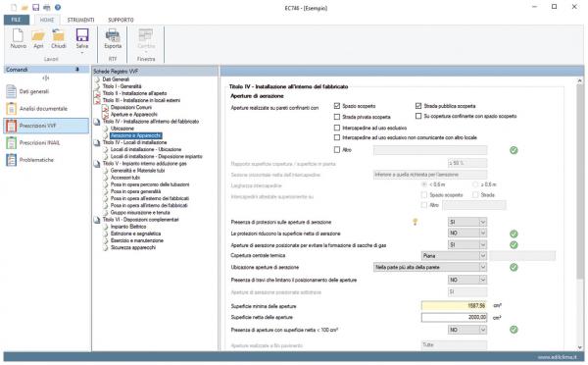Select Disposizioni Comuni tree item

click(x=131, y=107)
